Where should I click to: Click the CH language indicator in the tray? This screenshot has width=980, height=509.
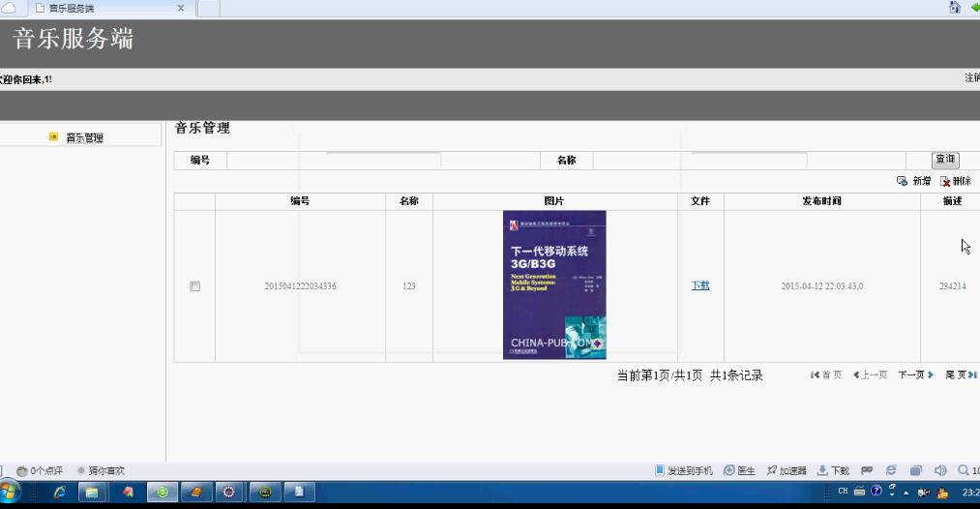(x=843, y=492)
